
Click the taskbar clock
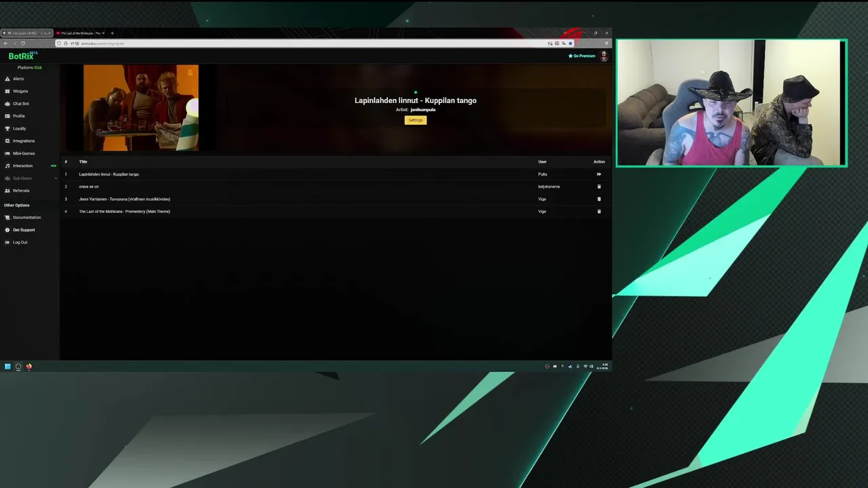(602, 367)
